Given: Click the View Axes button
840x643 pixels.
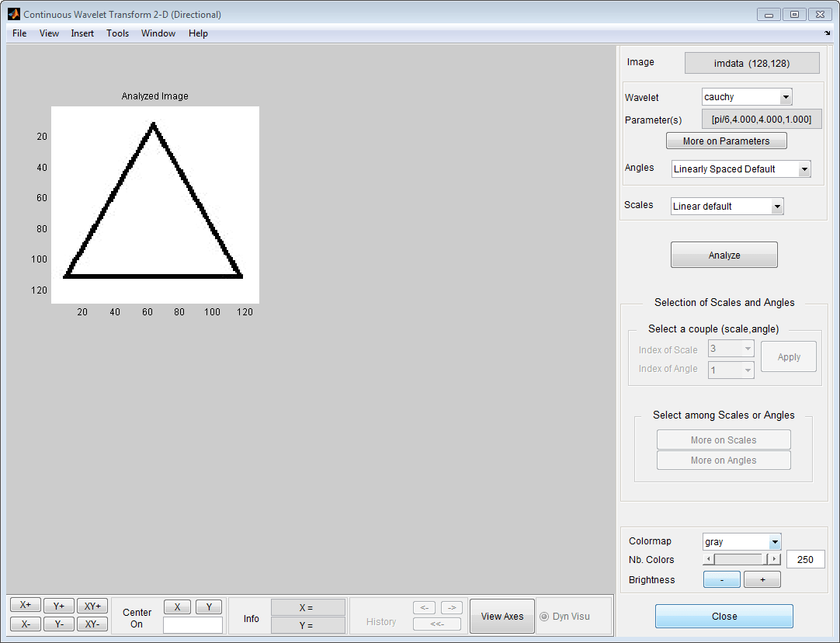Looking at the screenshot, I should 502,617.
